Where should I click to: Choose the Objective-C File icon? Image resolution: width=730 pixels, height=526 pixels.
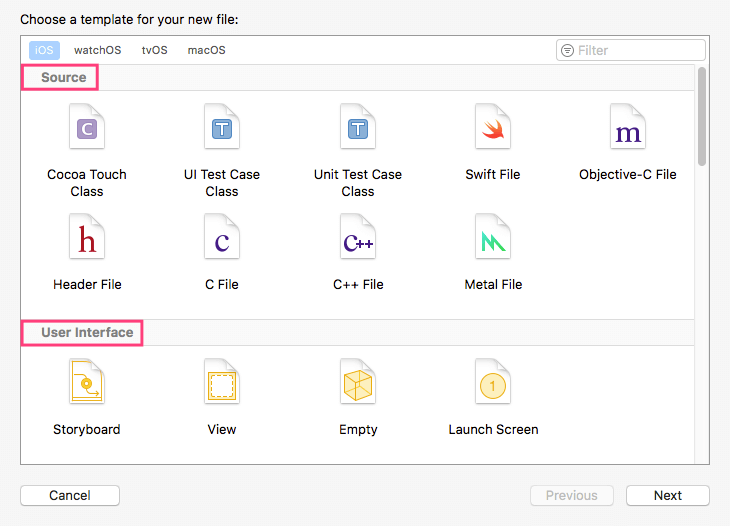pos(628,126)
